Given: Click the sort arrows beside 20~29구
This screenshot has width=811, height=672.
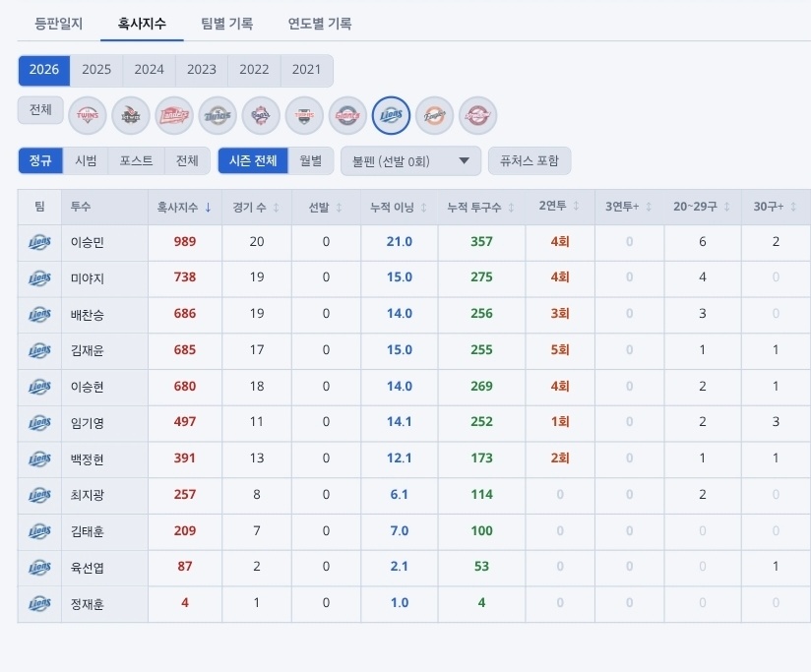Looking at the screenshot, I should 726,207.
